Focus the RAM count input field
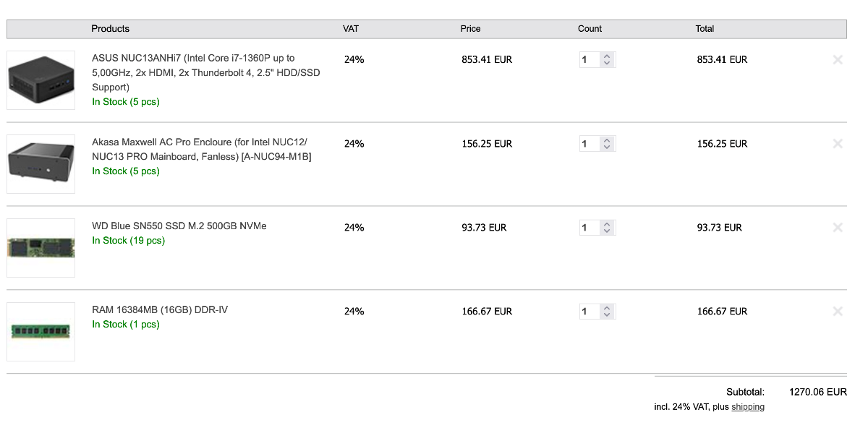Viewport: 868px width, 441px height. (590, 312)
